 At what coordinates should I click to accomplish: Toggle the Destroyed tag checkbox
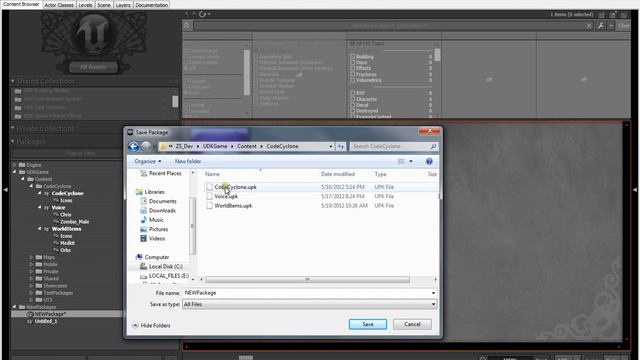[353, 111]
